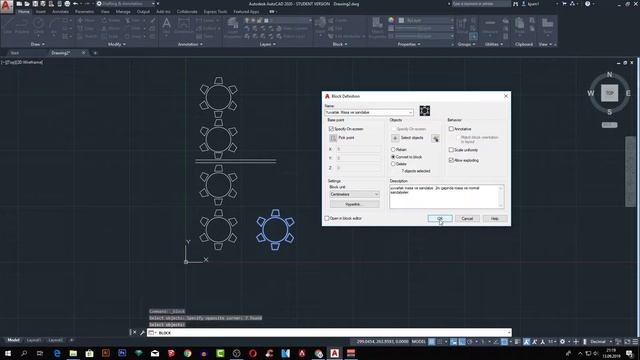
Task: Open Chrome from the Windows taskbar
Action: click(x=187, y=353)
